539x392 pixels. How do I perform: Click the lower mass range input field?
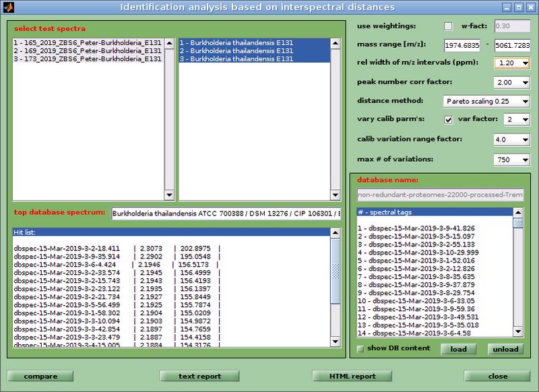click(462, 45)
